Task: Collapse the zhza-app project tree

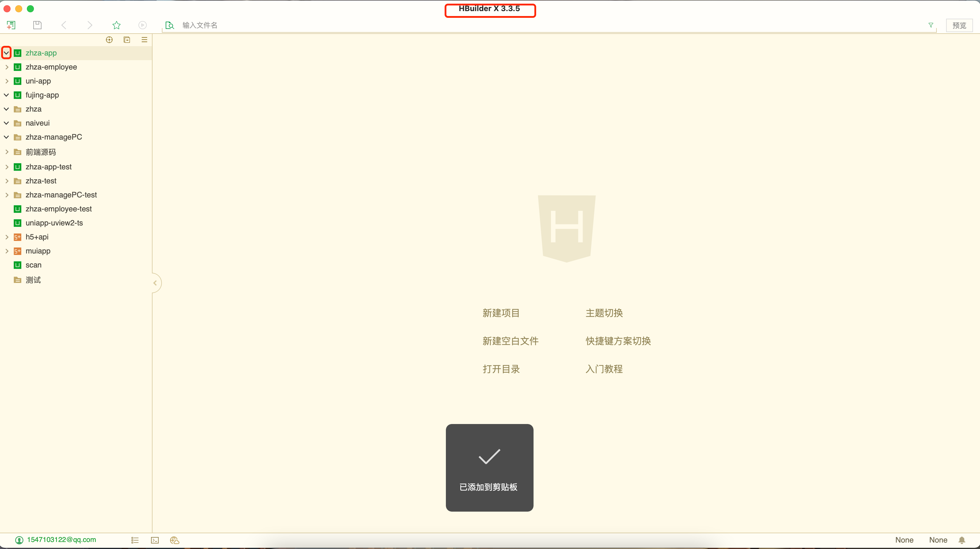Action: point(6,53)
